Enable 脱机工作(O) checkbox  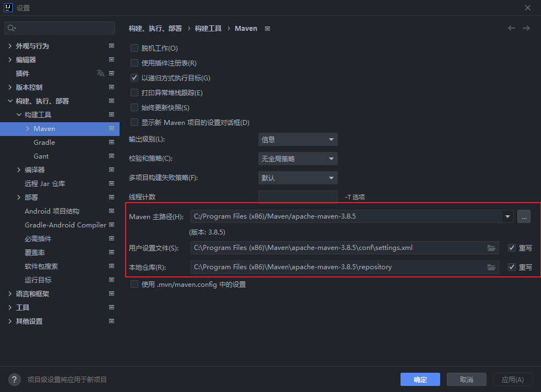point(134,48)
